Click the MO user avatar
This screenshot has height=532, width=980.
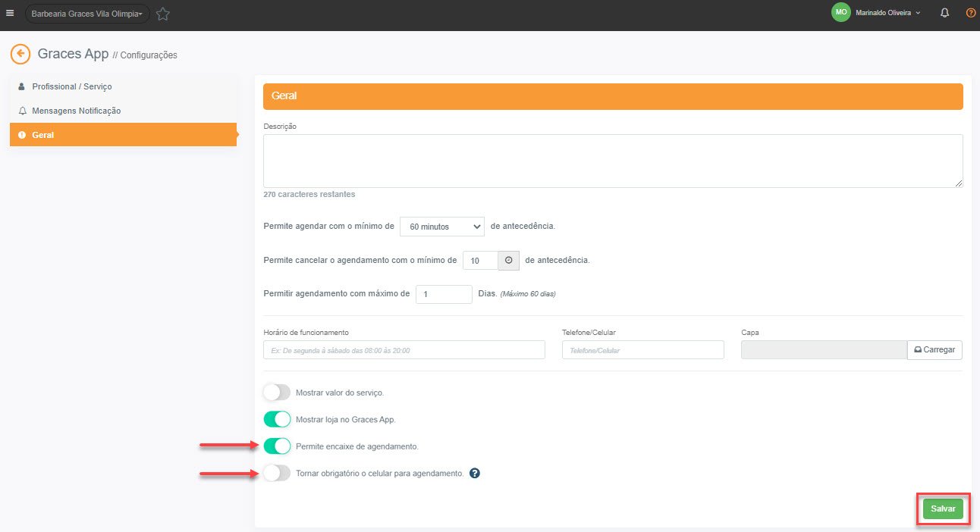coord(840,13)
